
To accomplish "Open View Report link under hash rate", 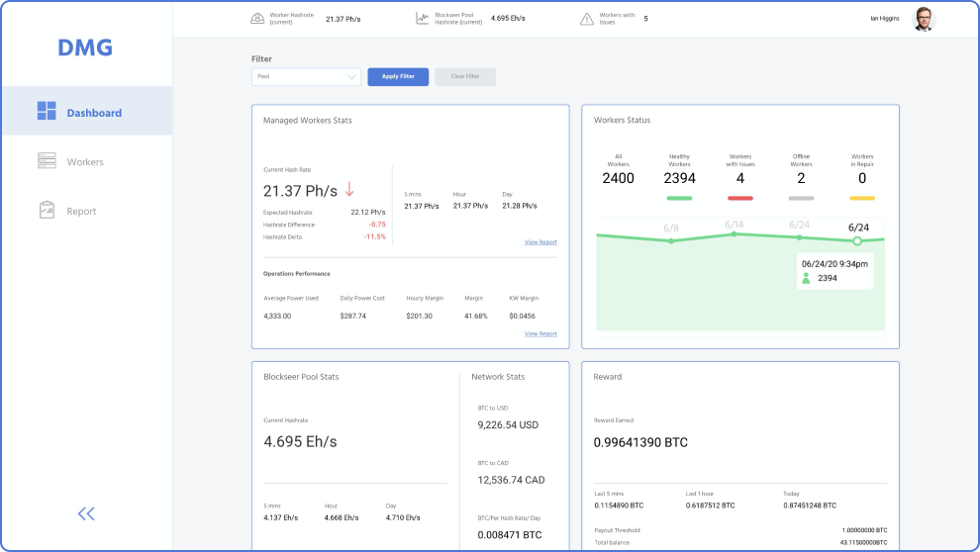I will [x=540, y=242].
